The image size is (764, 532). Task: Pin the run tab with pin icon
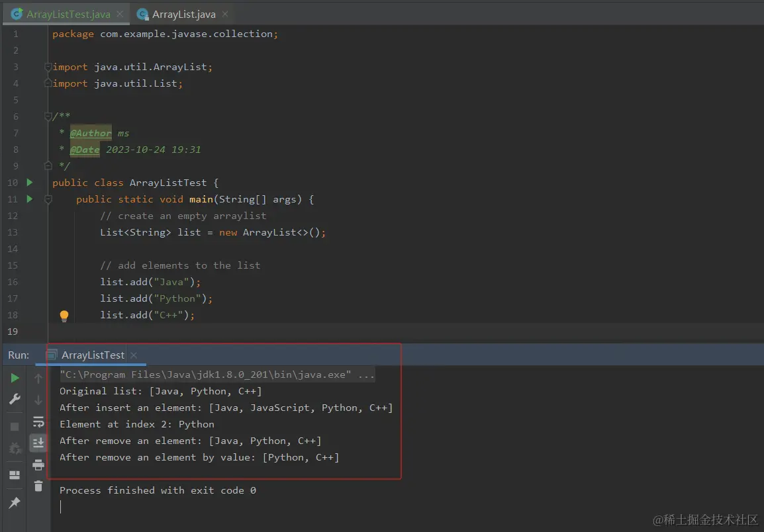point(15,502)
